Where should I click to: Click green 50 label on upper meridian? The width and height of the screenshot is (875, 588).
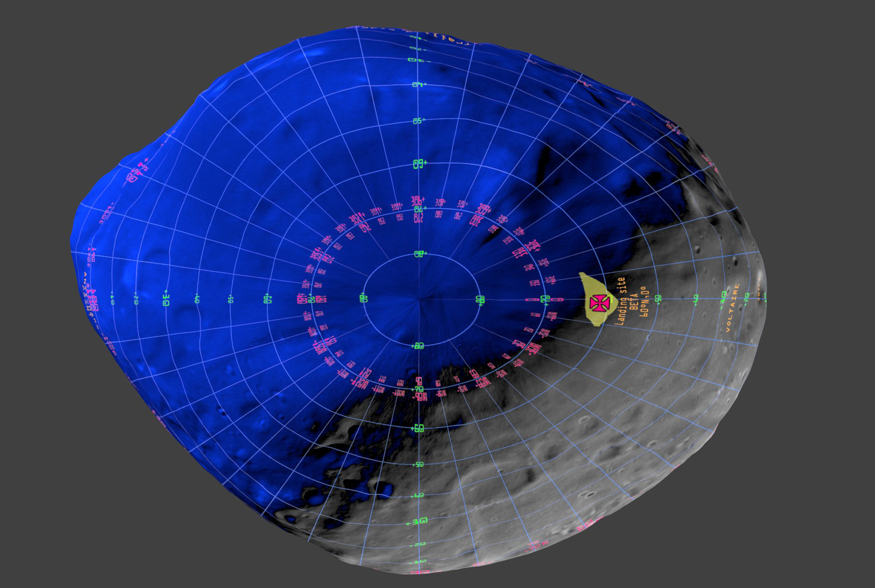pos(419,121)
